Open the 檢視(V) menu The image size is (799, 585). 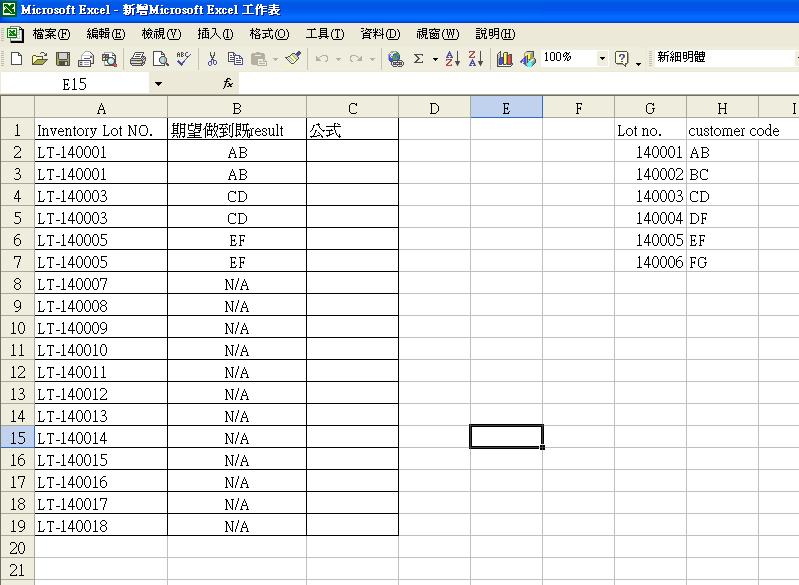[x=161, y=34]
